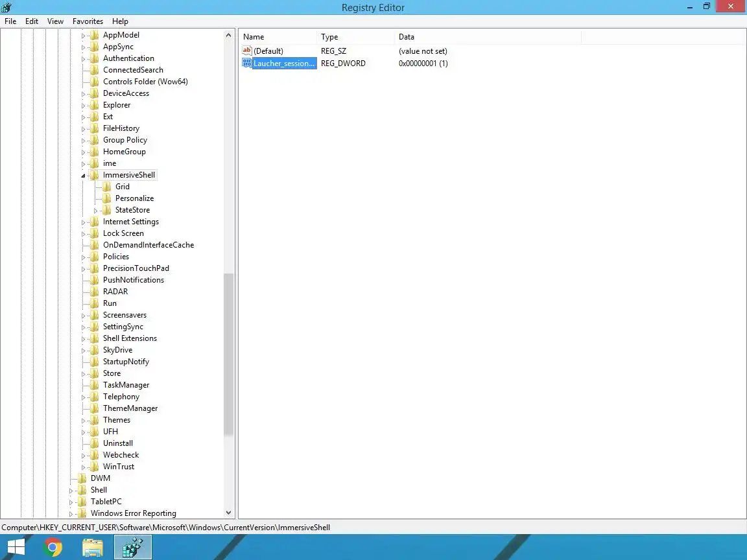The width and height of the screenshot is (747, 560).
Task: Click the ConnectedSearch folder icon
Action: 94,70
